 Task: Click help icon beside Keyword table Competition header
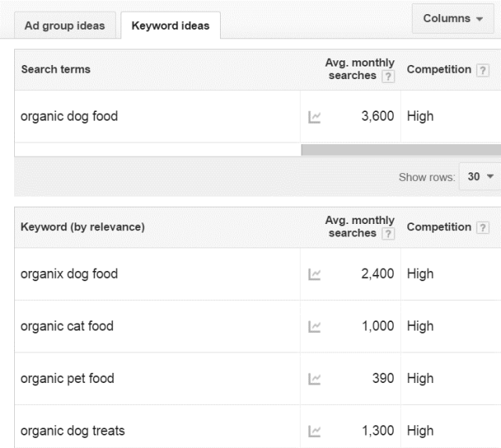[482, 227]
